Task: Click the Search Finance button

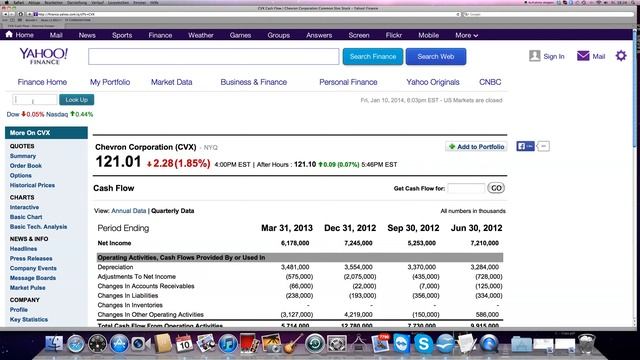Action: coord(373,56)
